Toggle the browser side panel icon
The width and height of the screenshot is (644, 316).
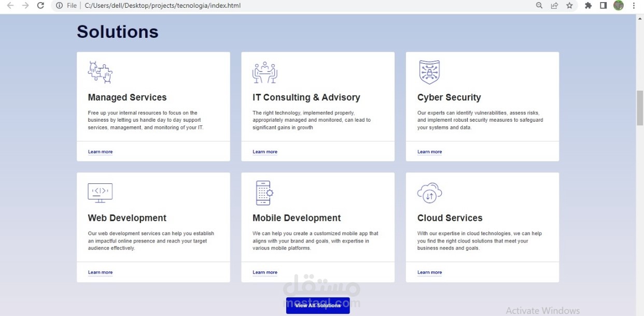point(603,6)
